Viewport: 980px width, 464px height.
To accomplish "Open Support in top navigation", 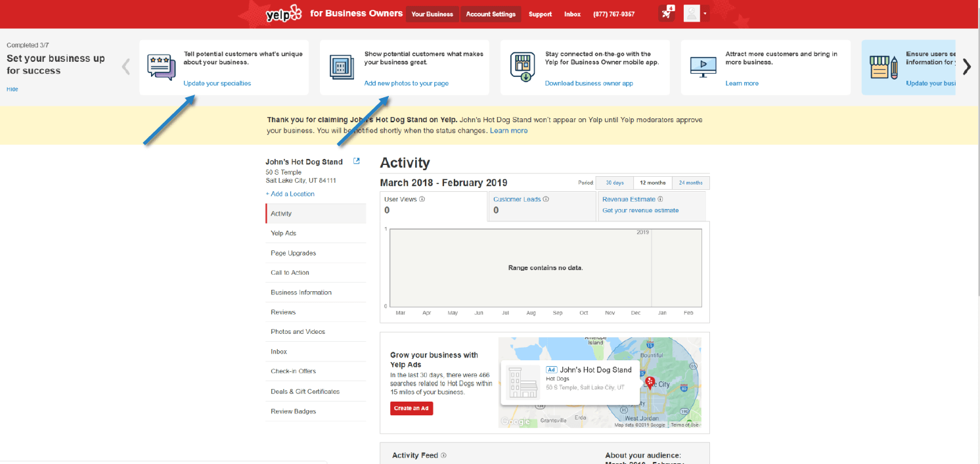I will coord(540,14).
